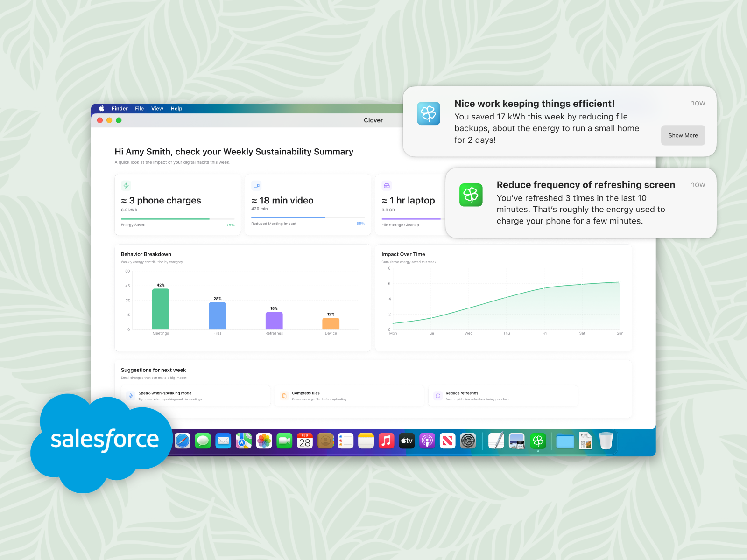Click the video camera icon on 18 min video card

pos(256,186)
